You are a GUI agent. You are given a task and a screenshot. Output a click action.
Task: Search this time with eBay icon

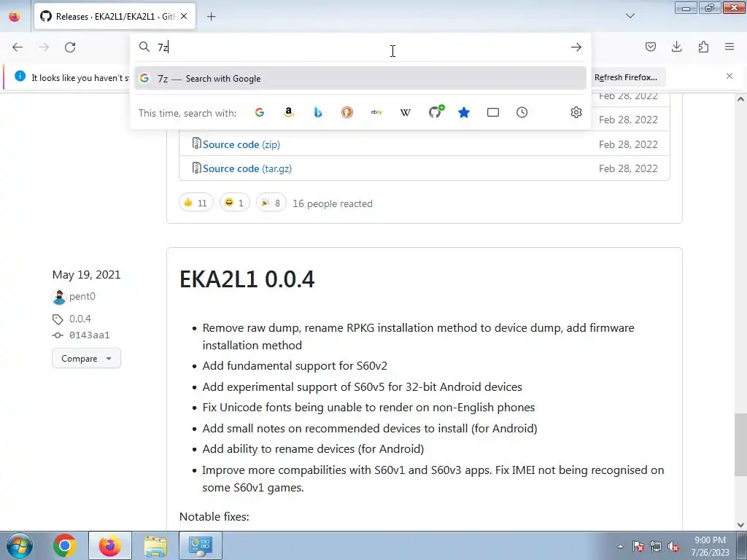point(376,112)
